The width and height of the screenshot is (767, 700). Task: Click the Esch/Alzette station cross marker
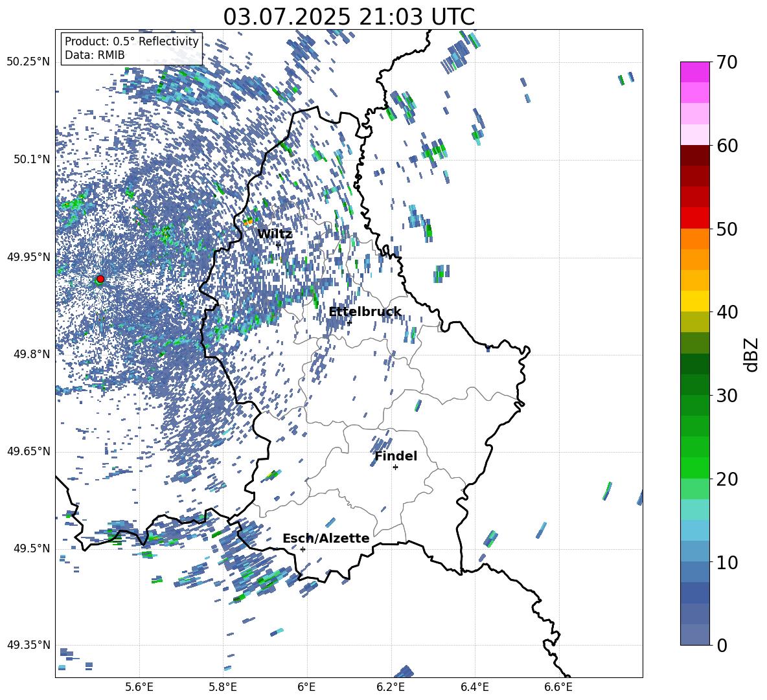(303, 549)
